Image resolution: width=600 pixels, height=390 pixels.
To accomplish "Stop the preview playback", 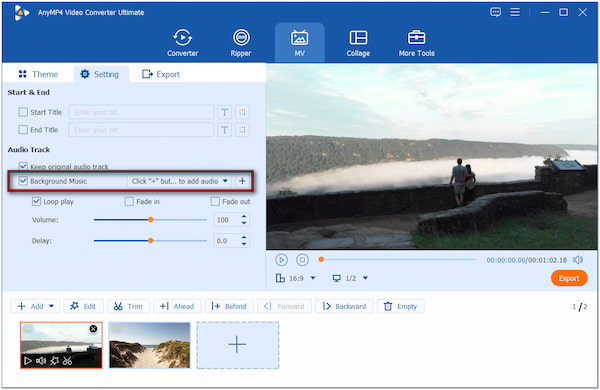I will tap(302, 260).
